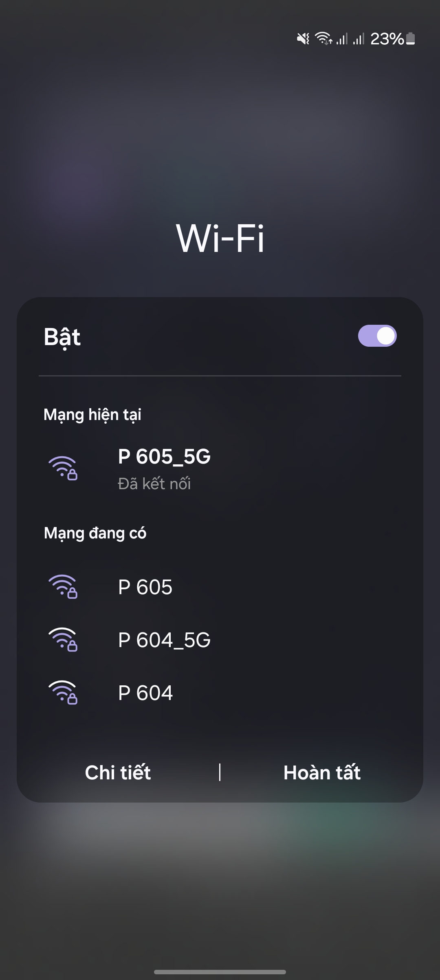
Task: Select the connected network name P 605_5G
Action: (164, 457)
